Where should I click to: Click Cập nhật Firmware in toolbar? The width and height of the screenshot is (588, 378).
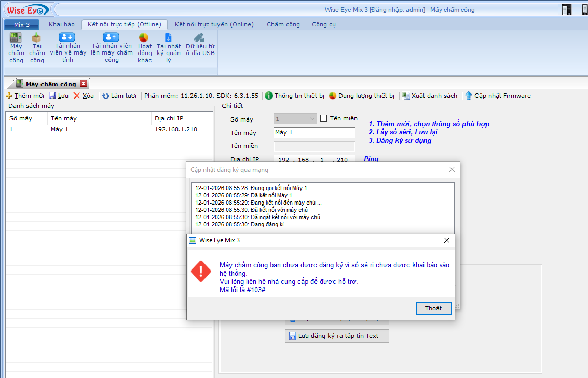click(x=497, y=96)
